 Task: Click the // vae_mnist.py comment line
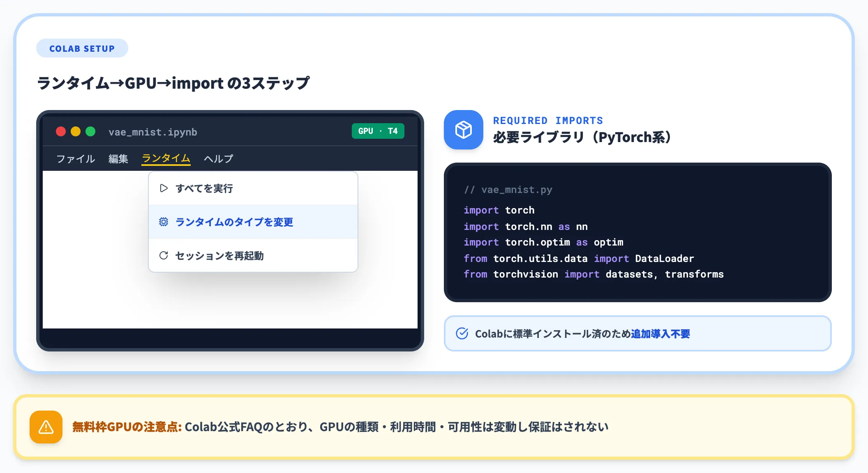[508, 190]
